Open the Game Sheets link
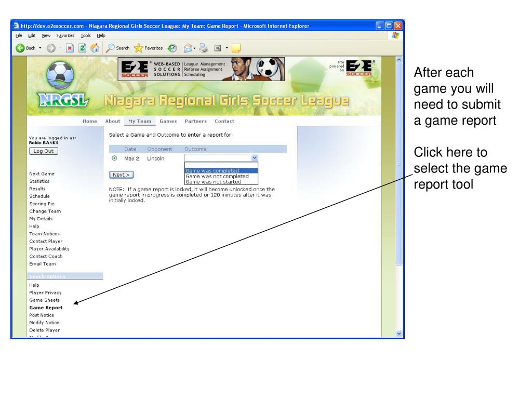The height and width of the screenshot is (399, 532). tap(45, 300)
